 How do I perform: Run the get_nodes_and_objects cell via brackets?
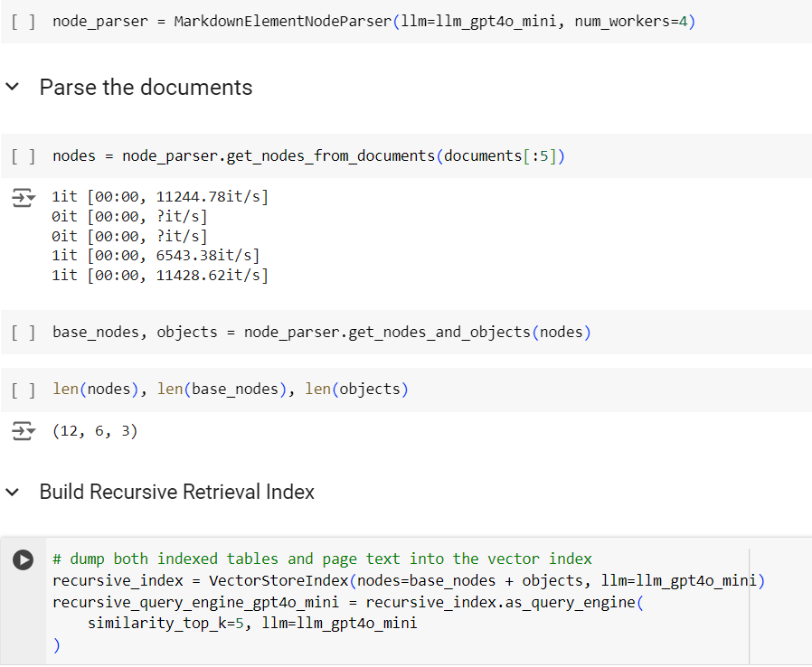coord(24,333)
